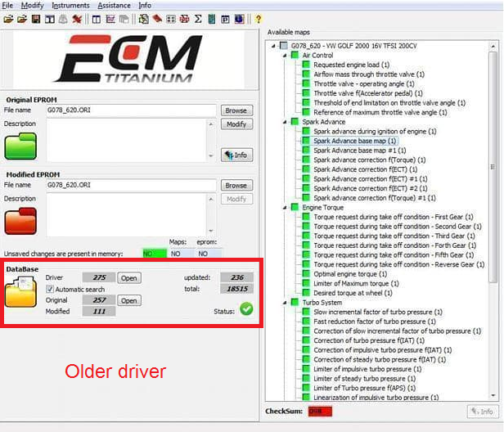The height and width of the screenshot is (432, 504).
Task: Click the first open-folder icon in toolbar
Action: tap(8, 19)
